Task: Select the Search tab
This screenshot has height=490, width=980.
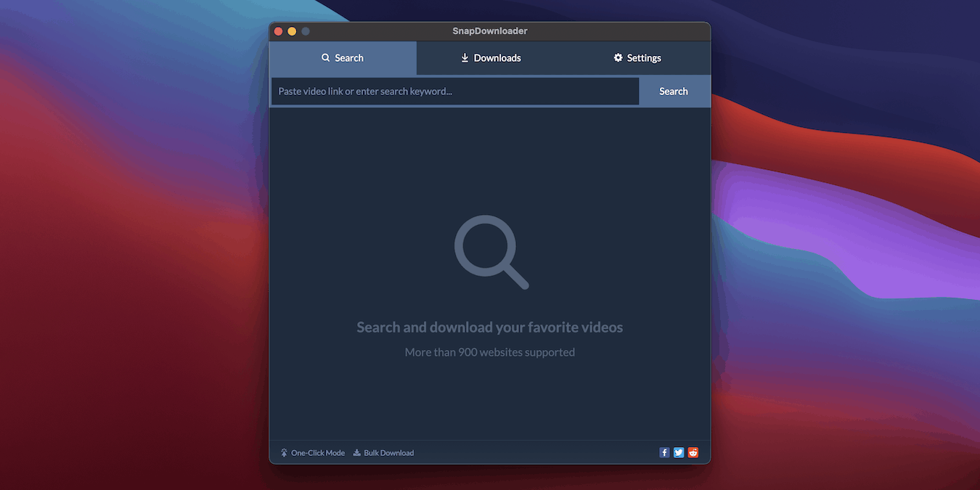Action: 343,57
